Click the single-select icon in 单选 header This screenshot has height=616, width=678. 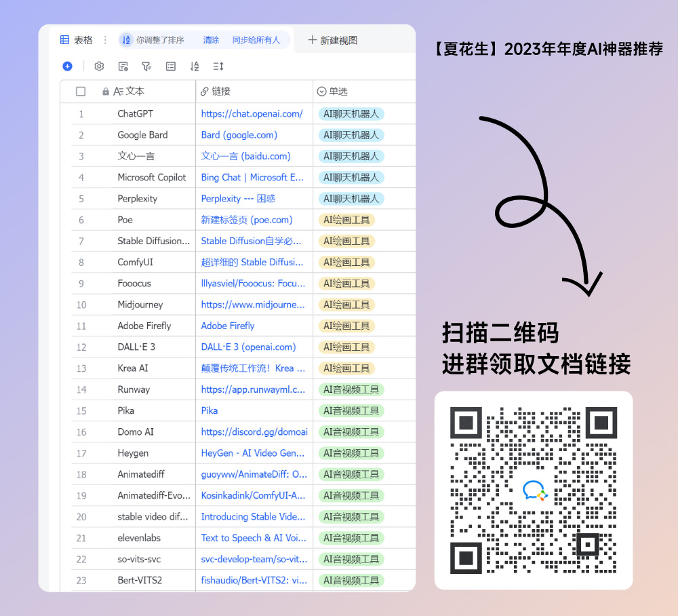tap(321, 92)
